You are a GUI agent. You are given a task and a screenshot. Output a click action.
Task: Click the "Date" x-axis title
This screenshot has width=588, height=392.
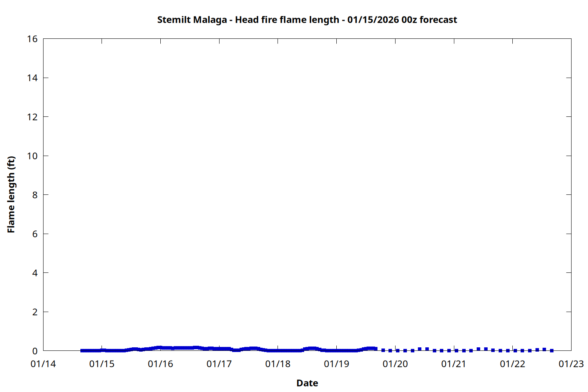point(307,383)
